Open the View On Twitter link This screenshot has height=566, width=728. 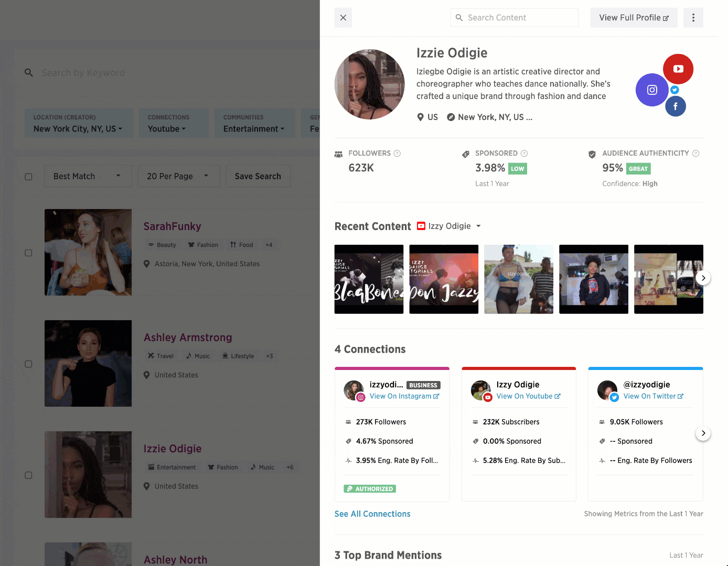(x=654, y=396)
